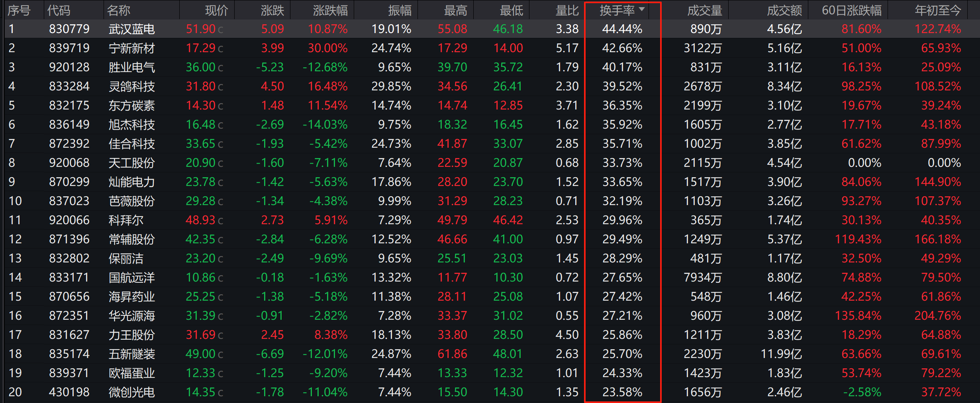Select stock 天工股份
Image resolution: width=980 pixels, height=403 pixels.
coord(132,163)
